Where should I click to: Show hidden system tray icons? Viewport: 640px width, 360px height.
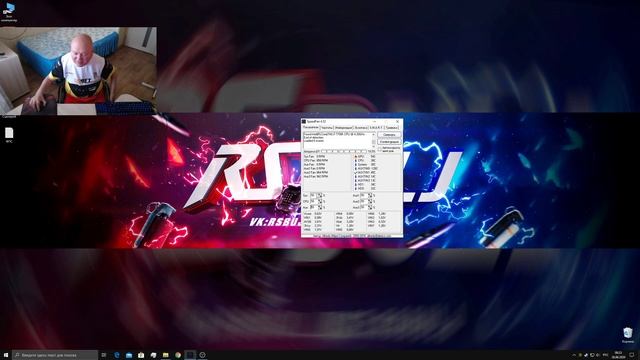point(574,355)
